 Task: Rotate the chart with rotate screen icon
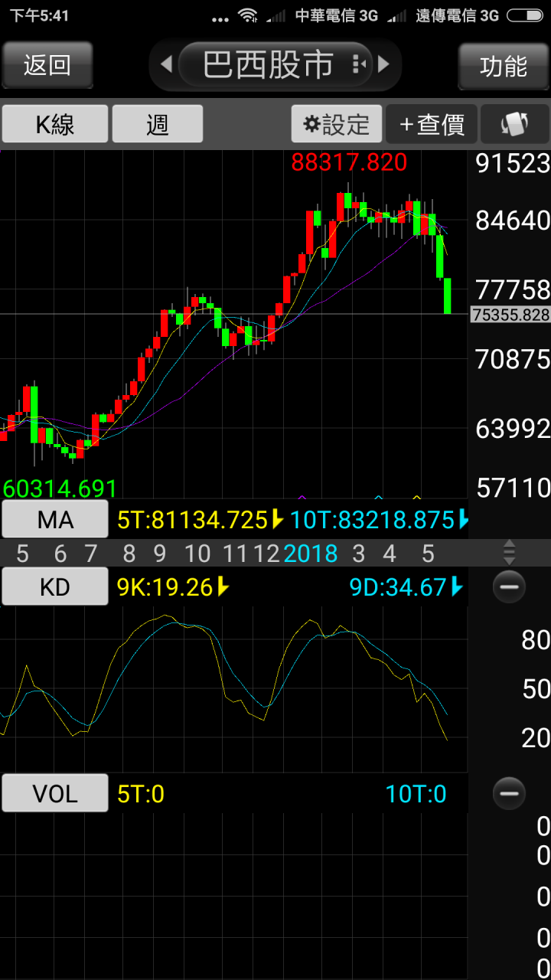pyautogui.click(x=515, y=124)
